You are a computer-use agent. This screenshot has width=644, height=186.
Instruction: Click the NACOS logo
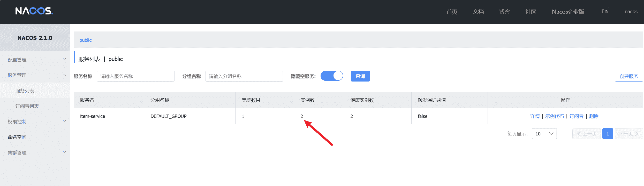pos(34,11)
